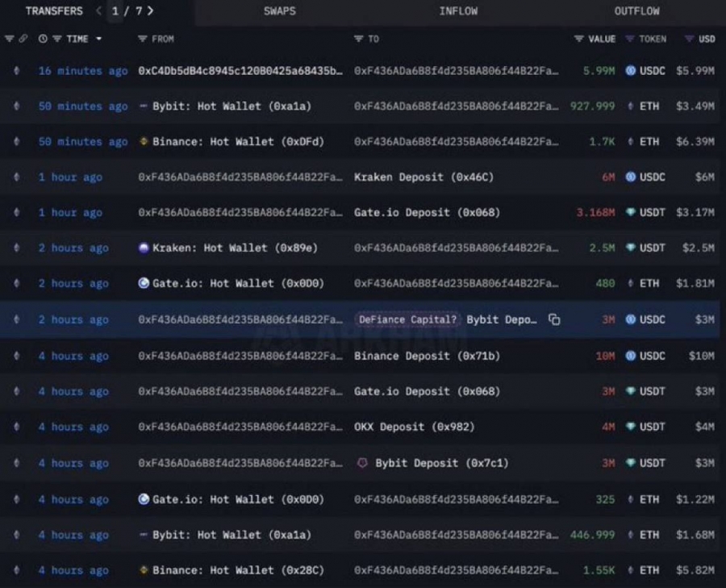Open the time filter clock icon

pyautogui.click(x=43, y=39)
